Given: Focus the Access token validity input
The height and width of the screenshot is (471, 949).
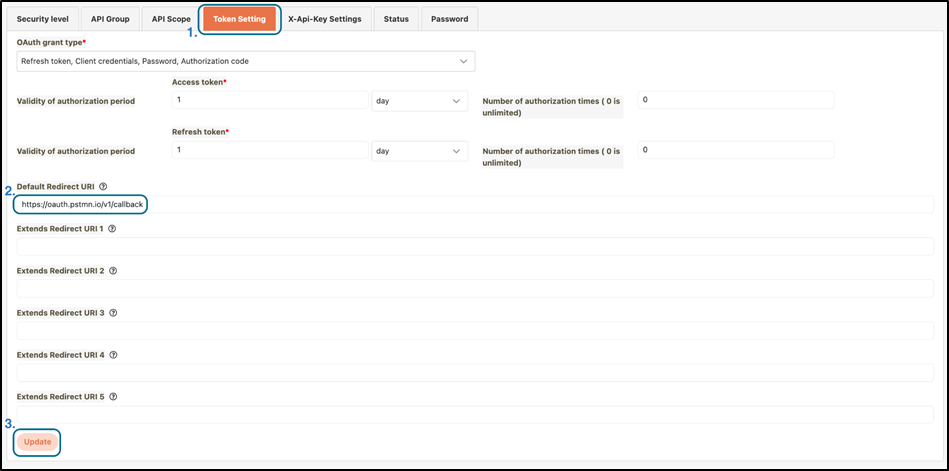Looking at the screenshot, I should 269,101.
